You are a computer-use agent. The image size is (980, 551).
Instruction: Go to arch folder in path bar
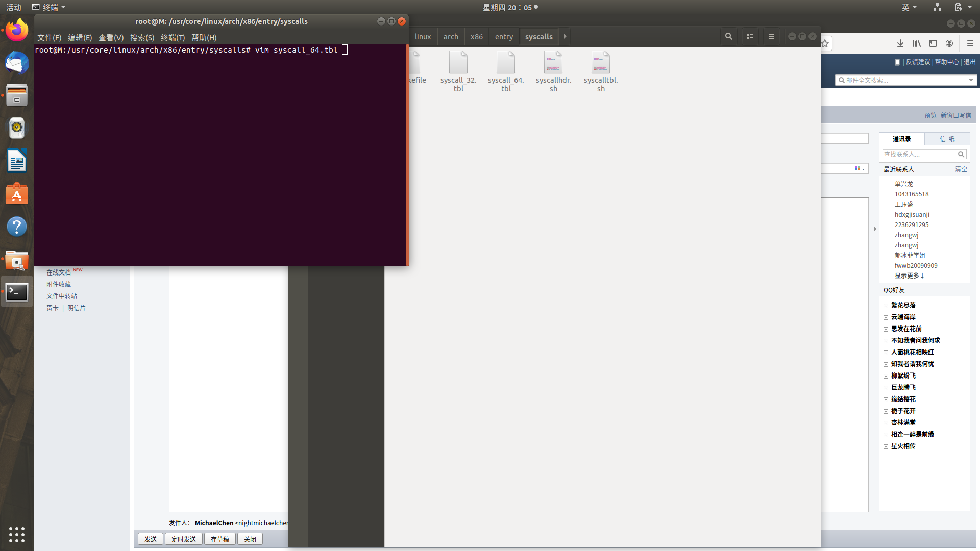[451, 37]
